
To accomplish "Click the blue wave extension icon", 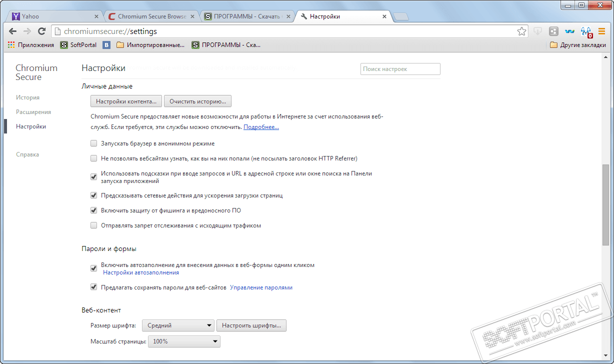I will point(569,31).
